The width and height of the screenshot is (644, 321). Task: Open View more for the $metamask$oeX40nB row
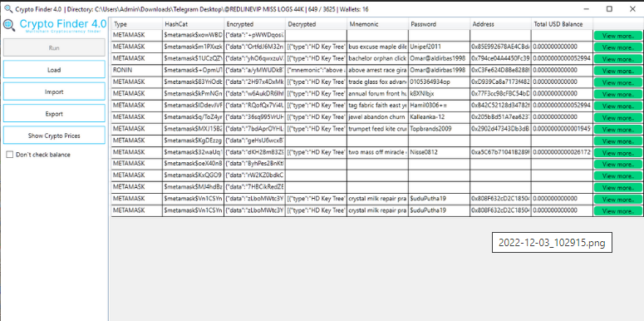click(x=617, y=164)
